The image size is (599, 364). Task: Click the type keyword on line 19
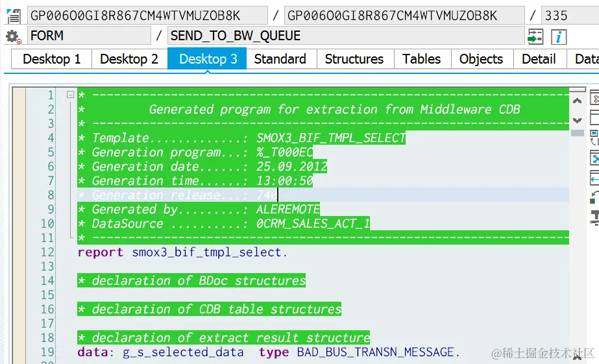tap(273, 352)
